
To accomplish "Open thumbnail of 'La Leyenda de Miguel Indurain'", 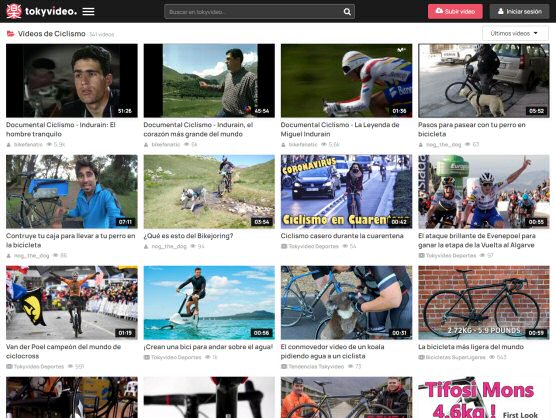I will (x=346, y=80).
